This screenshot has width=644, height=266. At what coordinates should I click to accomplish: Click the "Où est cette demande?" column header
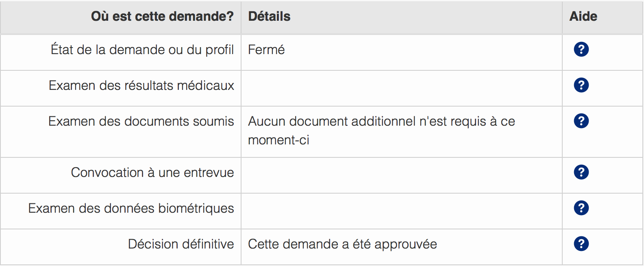[162, 17]
